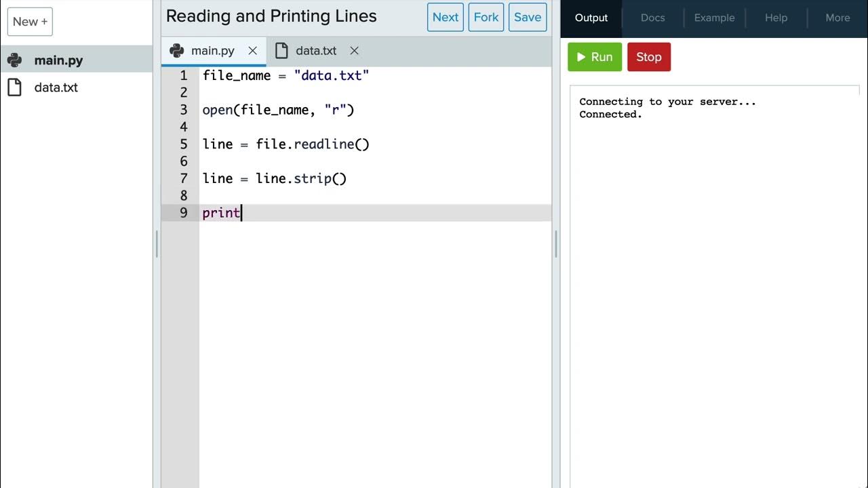
Task: Open the Help tab
Action: pos(776,18)
